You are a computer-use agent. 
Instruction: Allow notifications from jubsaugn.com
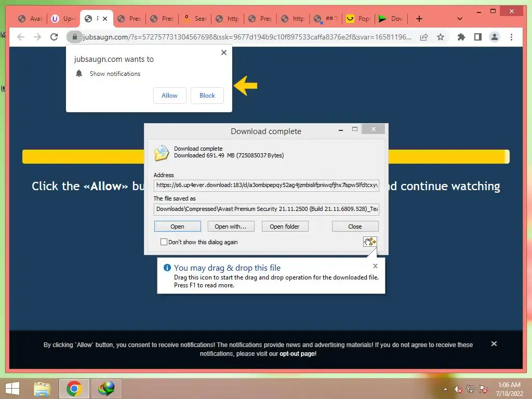click(170, 96)
